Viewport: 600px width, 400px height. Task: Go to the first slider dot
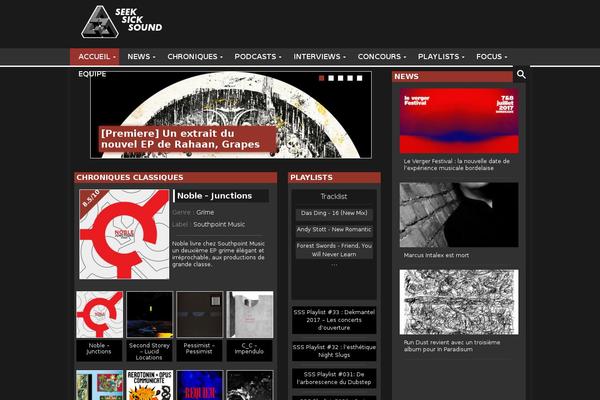(321, 78)
